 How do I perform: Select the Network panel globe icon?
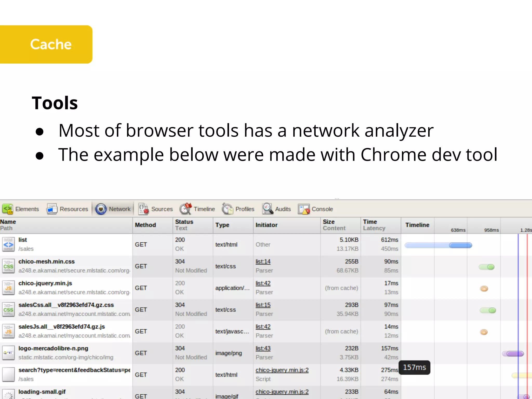click(x=101, y=209)
